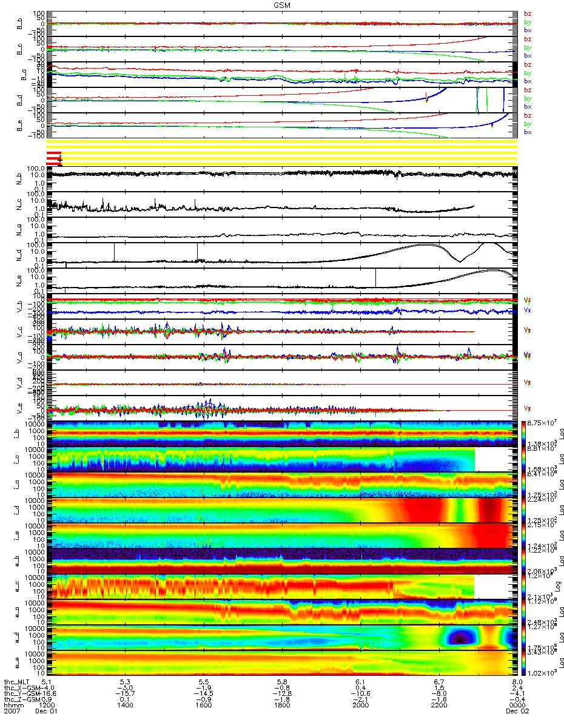Image resolution: width=564 pixels, height=728 pixels.
Task: Click the red bz legend of B_b panel
Action: (528, 13)
